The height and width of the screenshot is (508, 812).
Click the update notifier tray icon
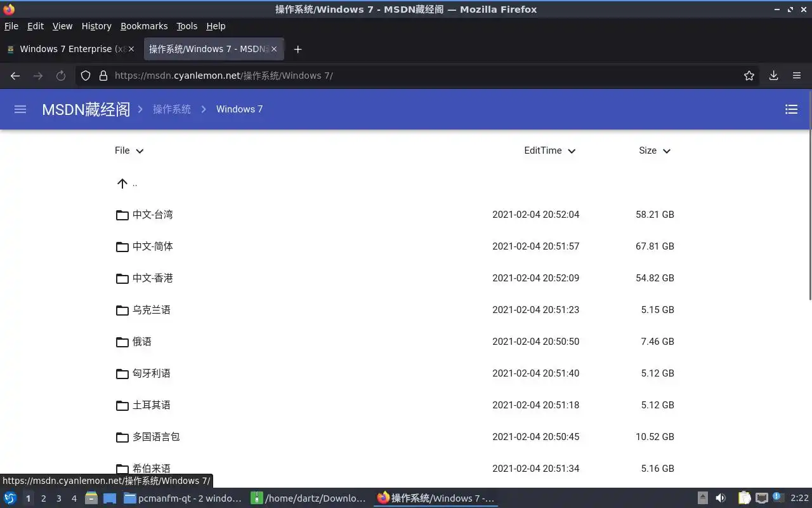(x=778, y=498)
